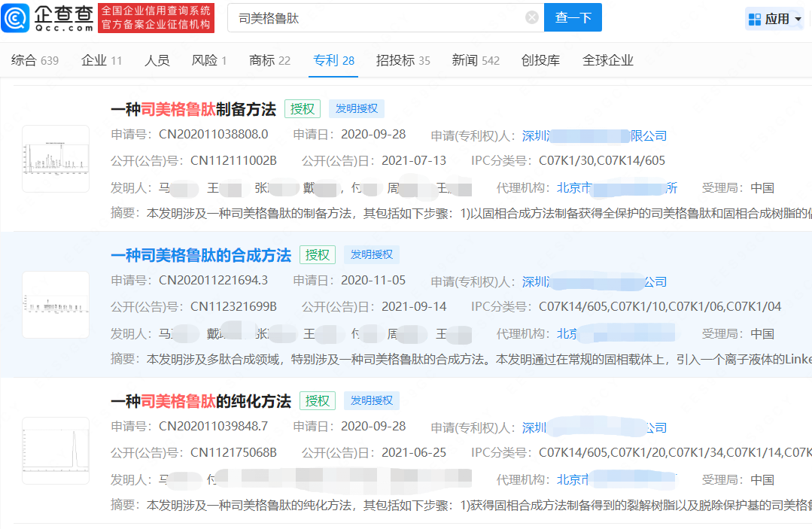Image resolution: width=812 pixels, height=529 pixels.
Task: Open the 创投库 tab
Action: [540, 60]
